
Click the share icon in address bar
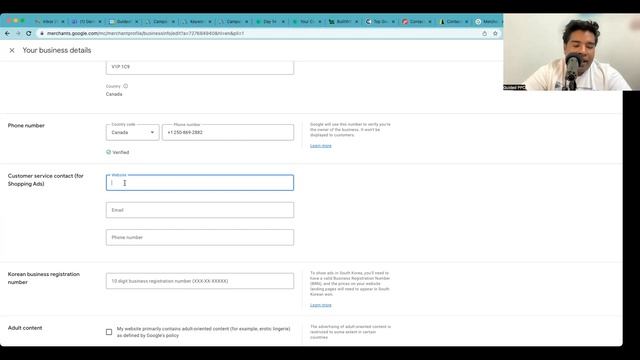coord(484,33)
